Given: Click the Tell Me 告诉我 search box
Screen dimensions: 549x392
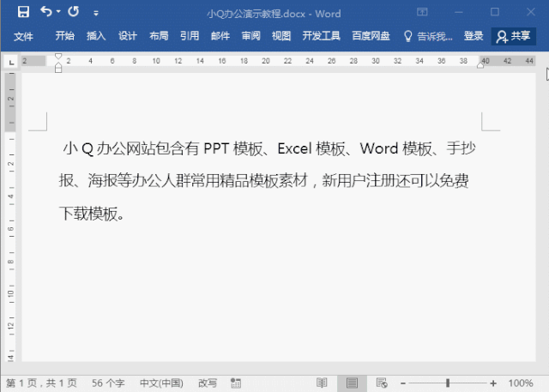Looking at the screenshot, I should (x=429, y=36).
